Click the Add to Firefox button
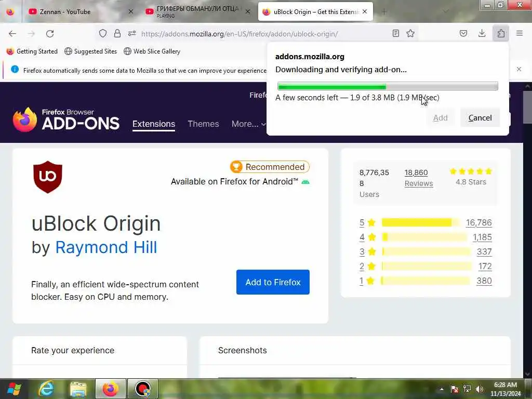The image size is (532, 399). pyautogui.click(x=273, y=282)
